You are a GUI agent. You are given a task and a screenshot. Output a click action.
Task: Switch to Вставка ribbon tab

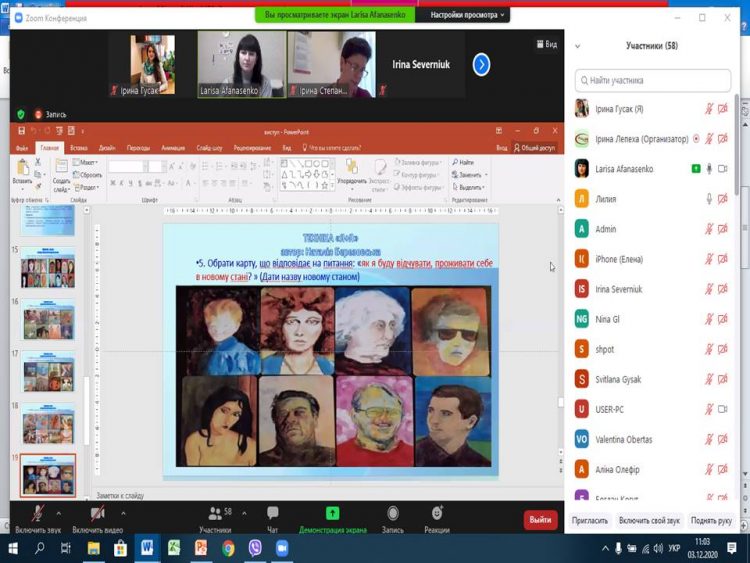pyautogui.click(x=78, y=148)
